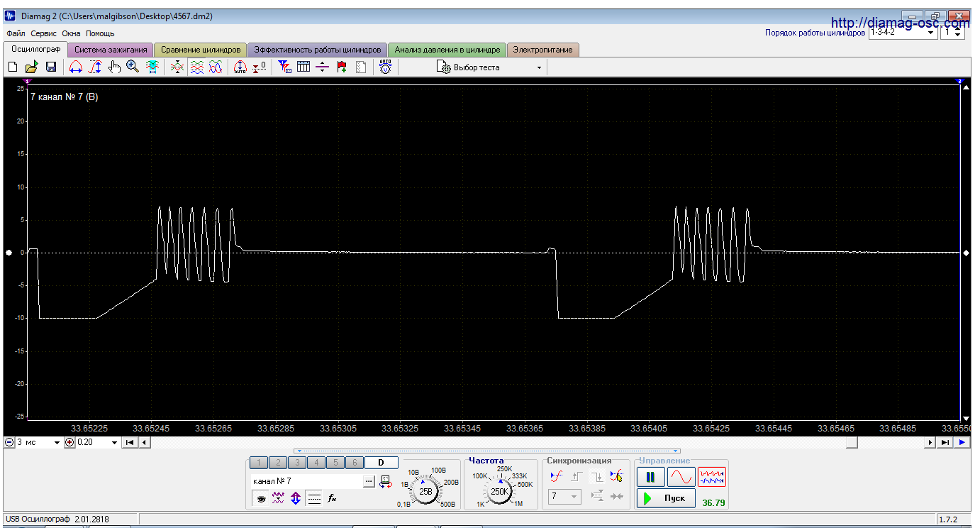
Task: Toggle the stacked waveforms display mode
Action: (x=196, y=67)
